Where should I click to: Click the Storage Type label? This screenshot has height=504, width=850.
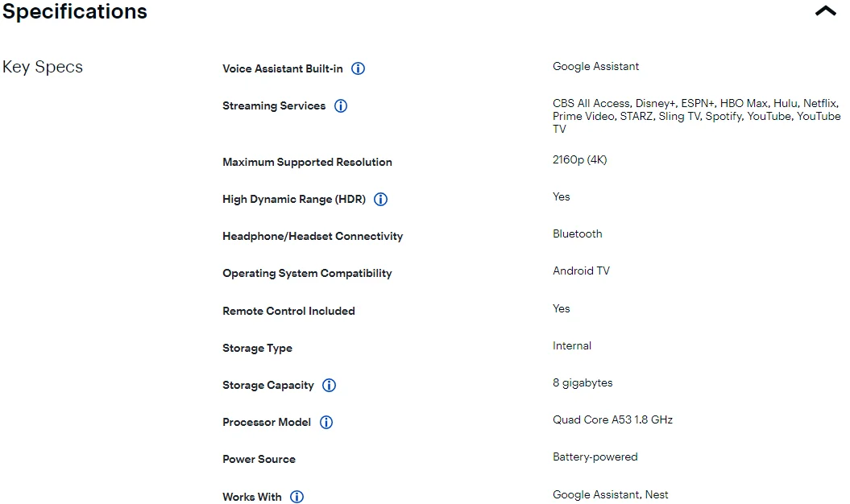(x=257, y=349)
